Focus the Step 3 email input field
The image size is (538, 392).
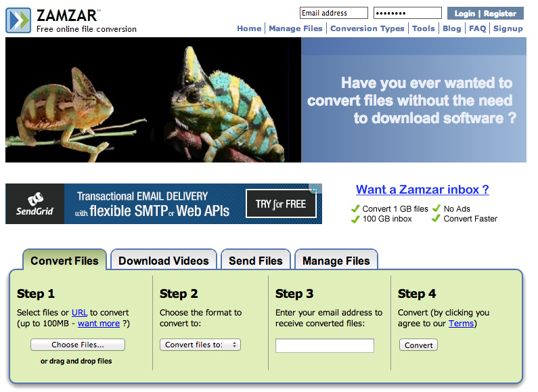tap(325, 345)
